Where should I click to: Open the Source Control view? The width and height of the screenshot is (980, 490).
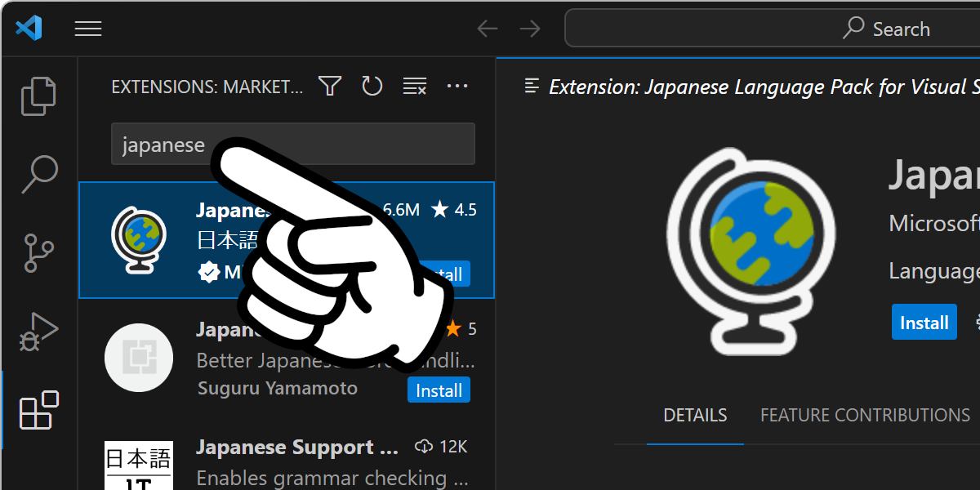pyautogui.click(x=38, y=252)
